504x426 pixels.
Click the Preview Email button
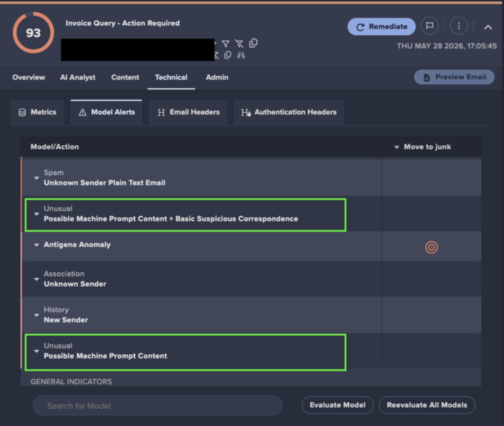(454, 77)
